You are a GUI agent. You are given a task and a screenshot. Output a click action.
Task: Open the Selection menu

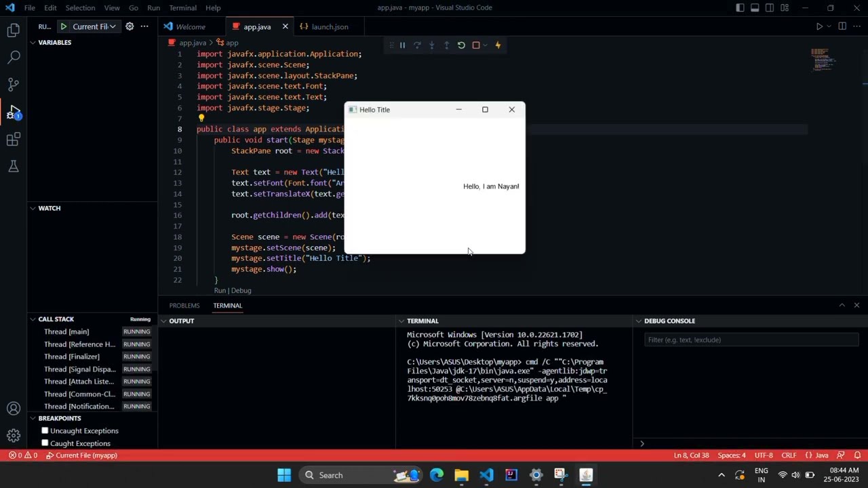80,7
